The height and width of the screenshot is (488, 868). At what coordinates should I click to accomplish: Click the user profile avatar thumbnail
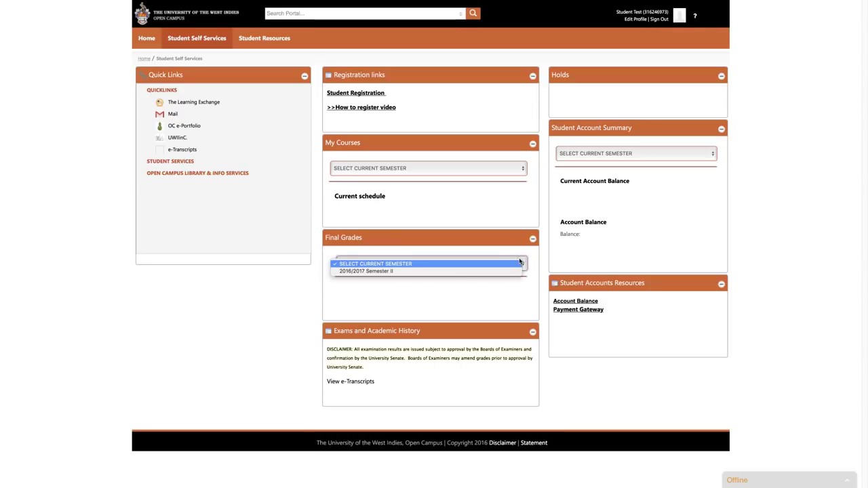(679, 16)
